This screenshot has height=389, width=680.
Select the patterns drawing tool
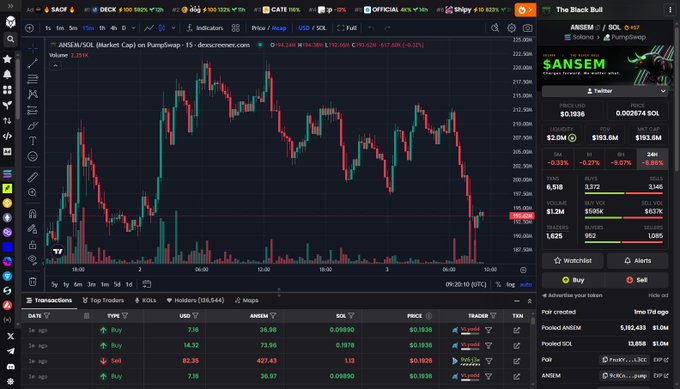[x=33, y=95]
